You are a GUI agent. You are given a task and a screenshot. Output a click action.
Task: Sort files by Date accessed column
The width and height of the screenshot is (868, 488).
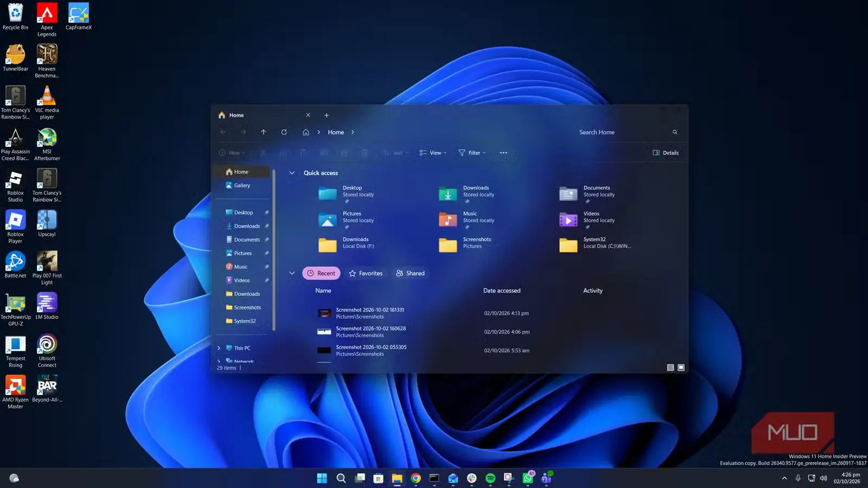(x=502, y=291)
